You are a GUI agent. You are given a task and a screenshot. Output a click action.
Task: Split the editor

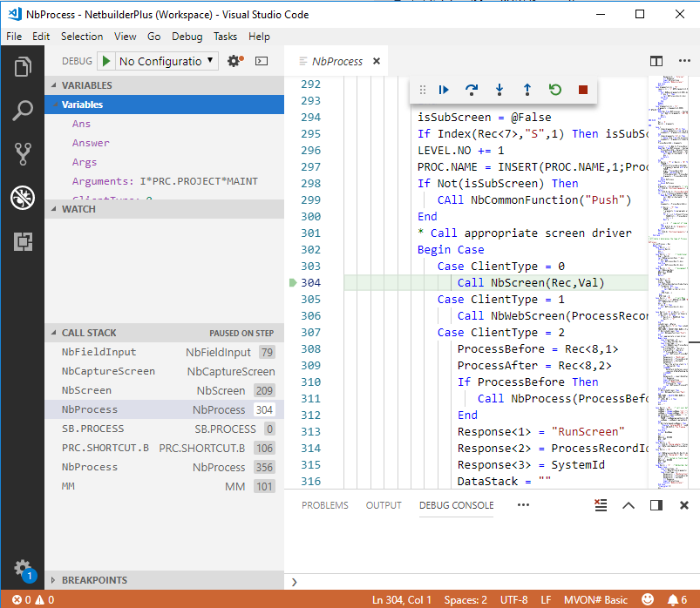656,61
